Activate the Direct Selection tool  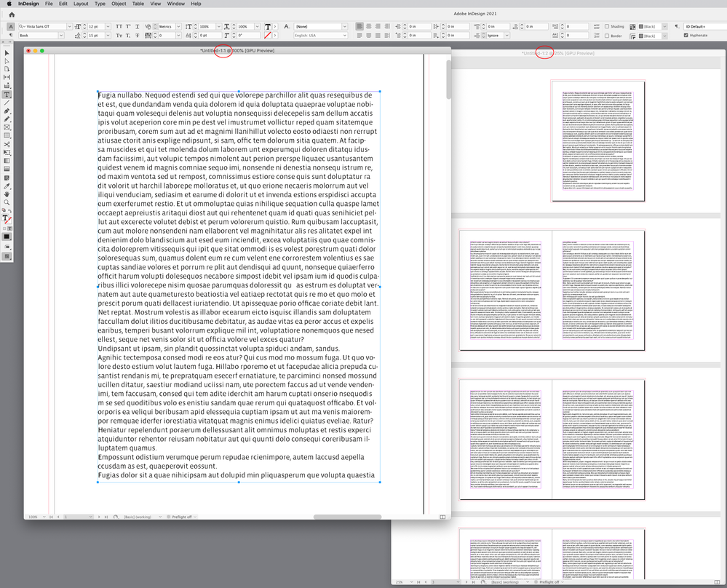tap(6, 61)
